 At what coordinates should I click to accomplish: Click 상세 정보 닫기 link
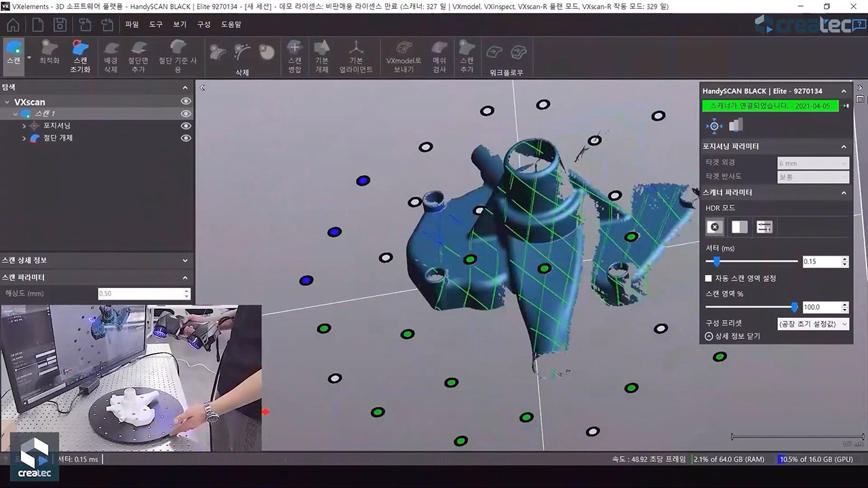pyautogui.click(x=732, y=336)
